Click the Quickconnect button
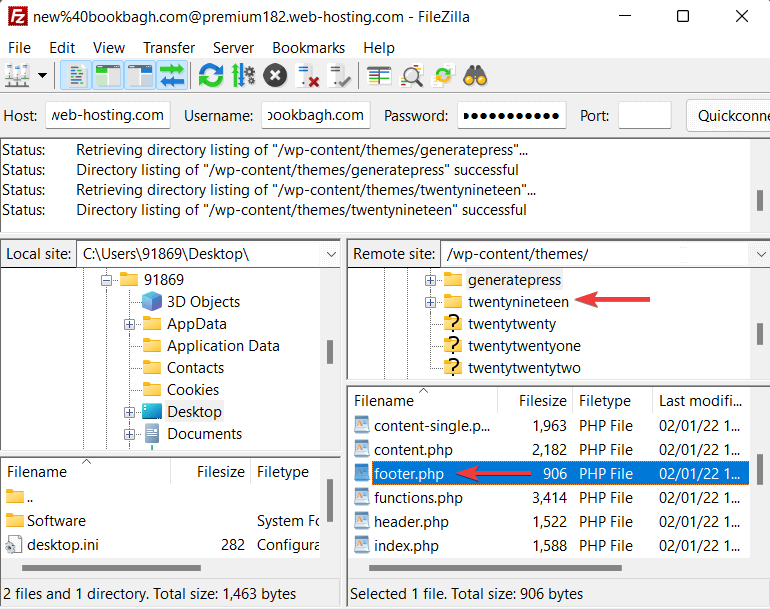The image size is (770, 609). pyautogui.click(x=728, y=115)
